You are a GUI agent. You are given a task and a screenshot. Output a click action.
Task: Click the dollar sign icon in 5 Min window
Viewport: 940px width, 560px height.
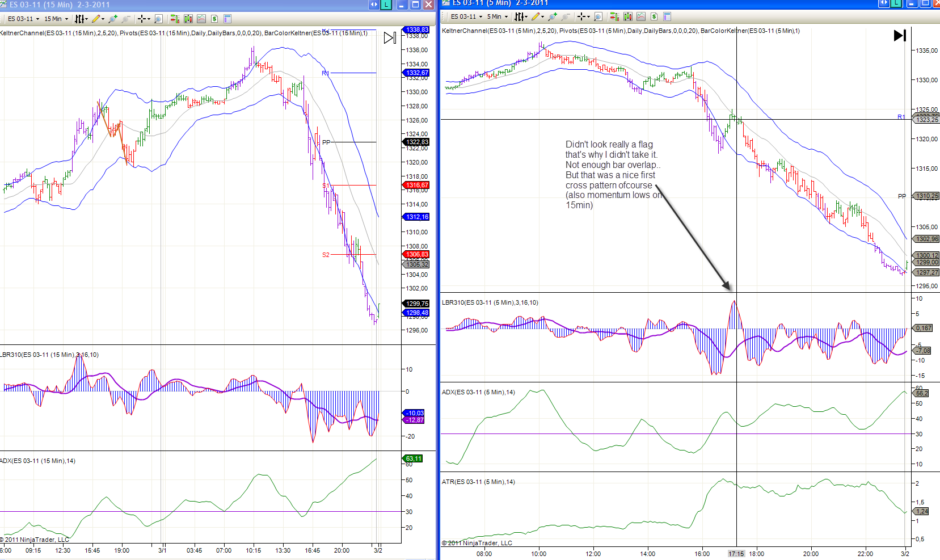[654, 16]
